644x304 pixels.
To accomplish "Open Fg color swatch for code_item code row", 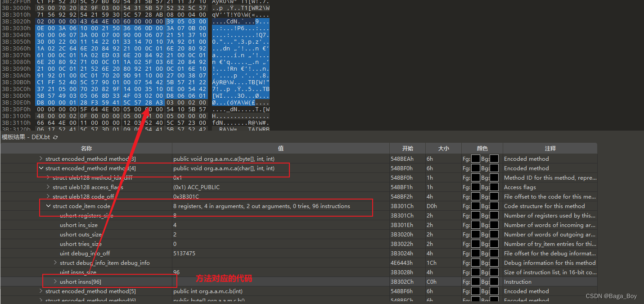I will (x=475, y=206).
